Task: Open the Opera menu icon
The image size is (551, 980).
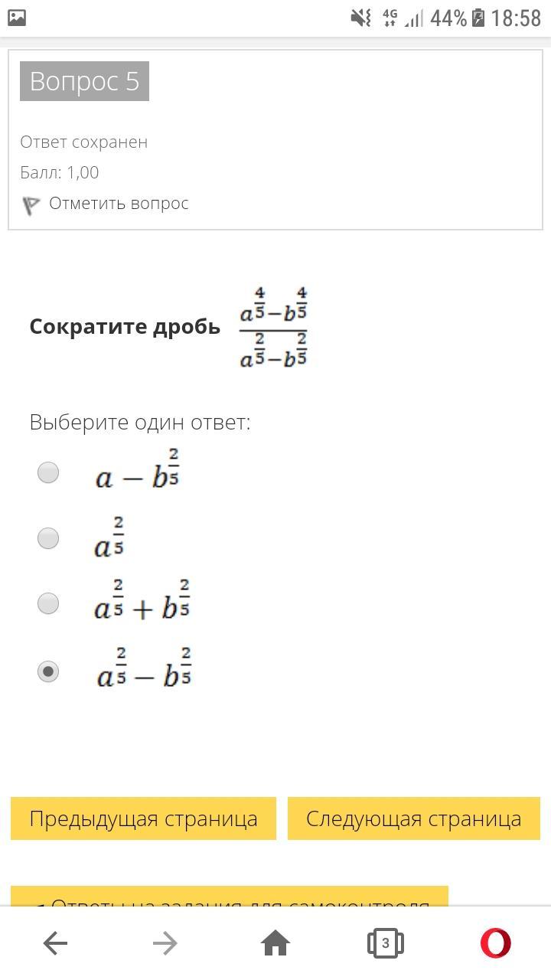Action: pyautogui.click(x=495, y=943)
